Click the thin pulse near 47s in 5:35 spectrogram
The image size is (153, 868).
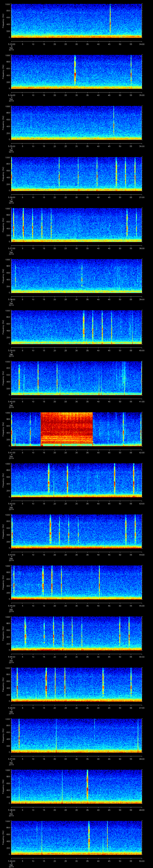point(114,123)
